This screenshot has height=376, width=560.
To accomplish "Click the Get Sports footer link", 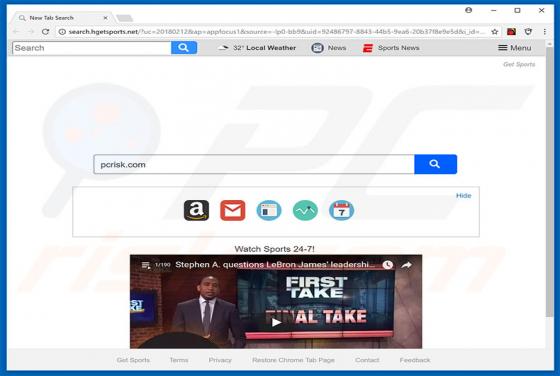I will 133,360.
